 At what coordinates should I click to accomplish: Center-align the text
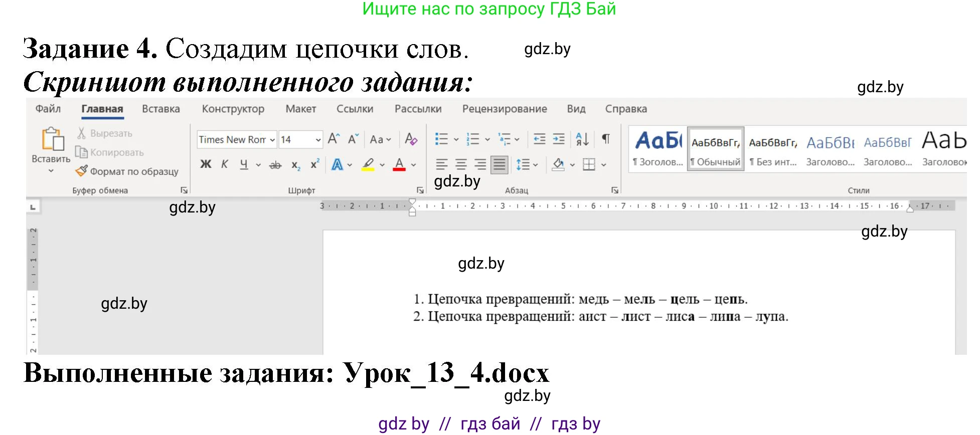[x=461, y=164]
